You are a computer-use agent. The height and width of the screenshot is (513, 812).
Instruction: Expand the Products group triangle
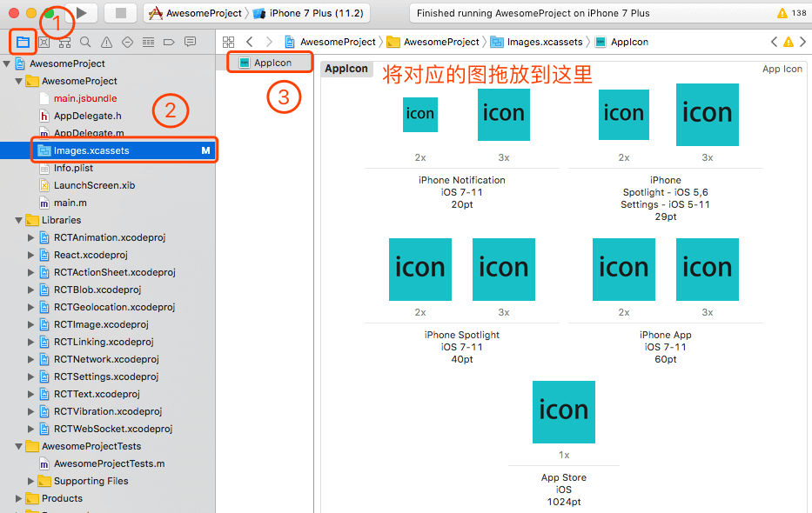[x=18, y=498]
